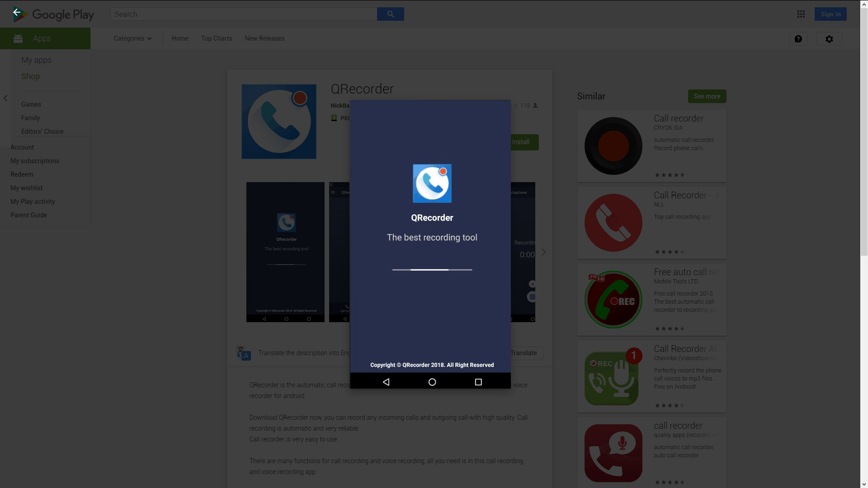Open the Recording timer screenshot thumbnail
This screenshot has width=868, height=488.
tap(523, 252)
